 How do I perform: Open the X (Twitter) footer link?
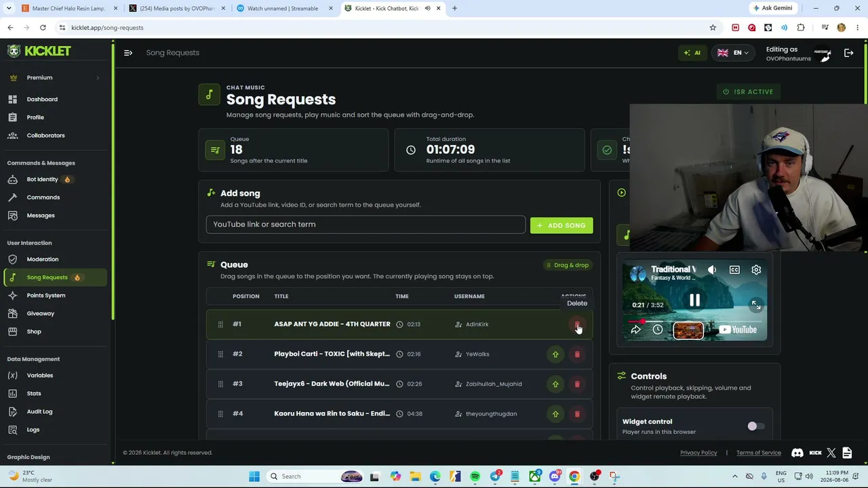click(x=831, y=453)
